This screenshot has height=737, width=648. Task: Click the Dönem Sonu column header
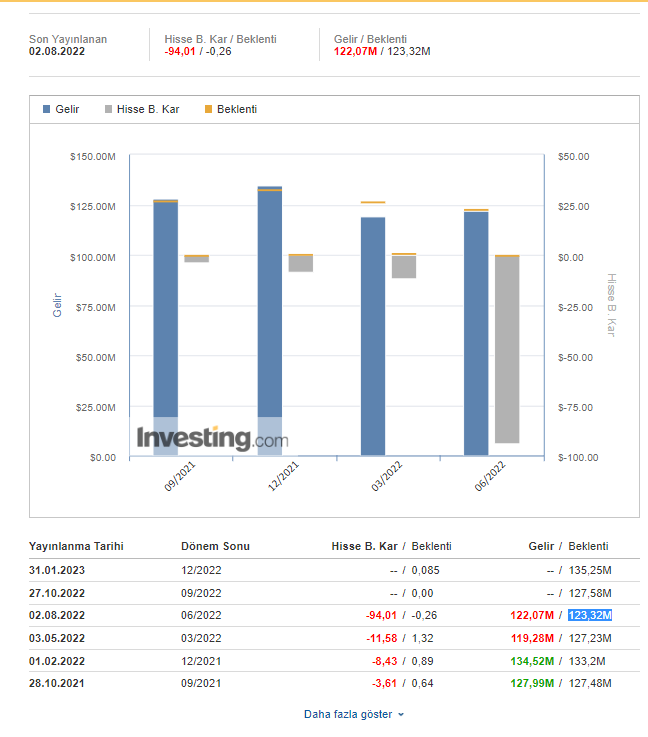[x=215, y=546]
